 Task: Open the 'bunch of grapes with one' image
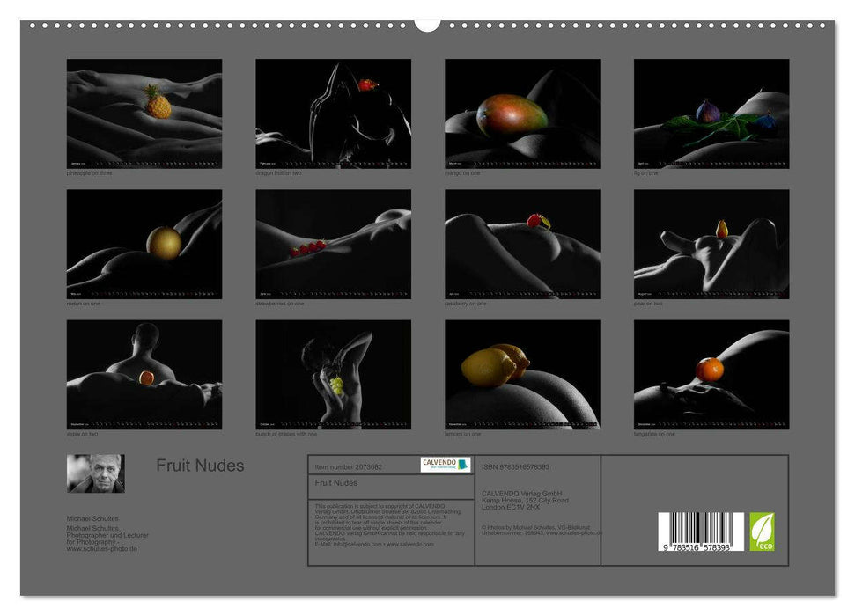click(x=333, y=378)
